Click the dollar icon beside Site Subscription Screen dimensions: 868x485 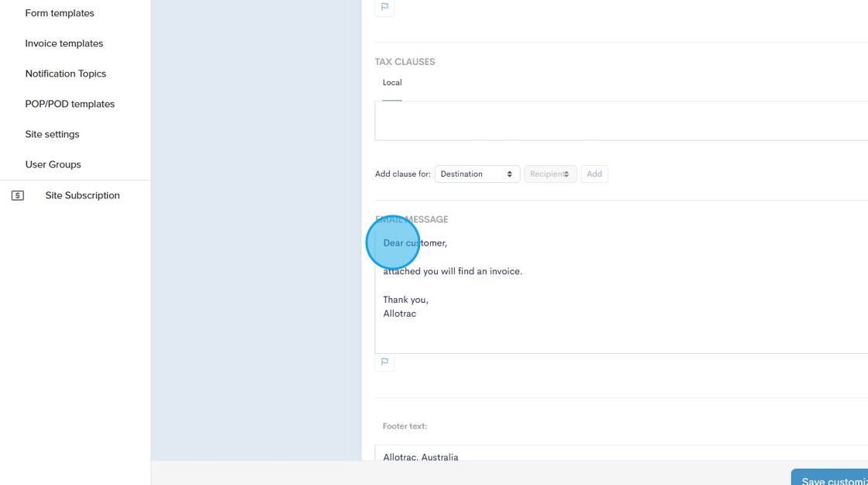click(x=18, y=196)
